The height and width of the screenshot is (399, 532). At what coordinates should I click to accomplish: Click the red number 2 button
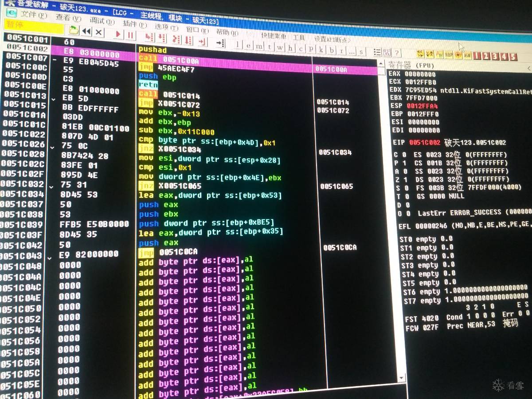tap(486, 56)
